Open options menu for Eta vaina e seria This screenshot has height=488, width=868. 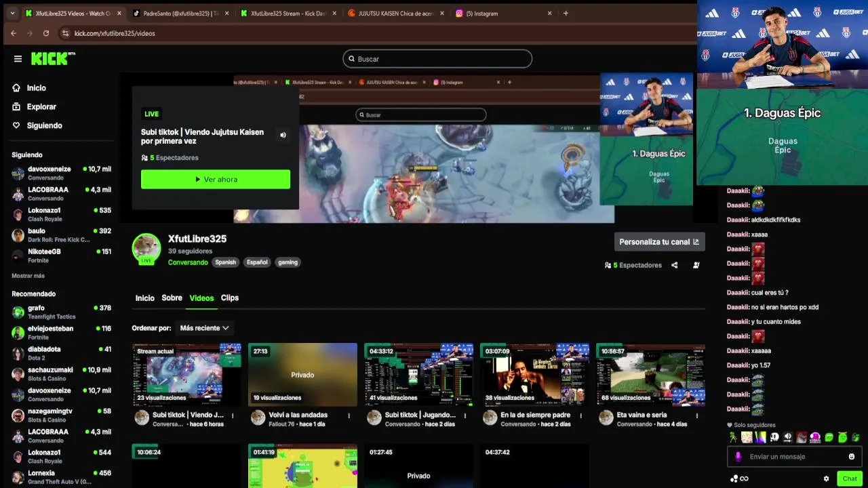pos(697,415)
